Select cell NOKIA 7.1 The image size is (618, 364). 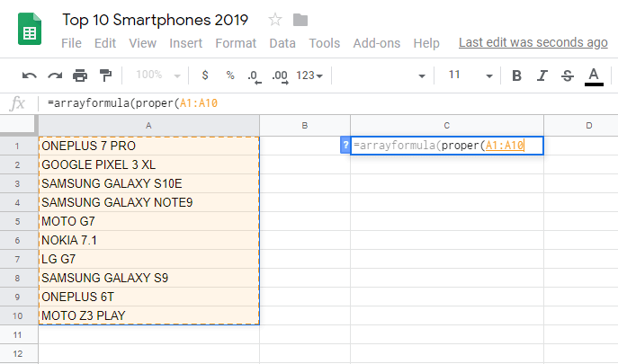point(148,240)
